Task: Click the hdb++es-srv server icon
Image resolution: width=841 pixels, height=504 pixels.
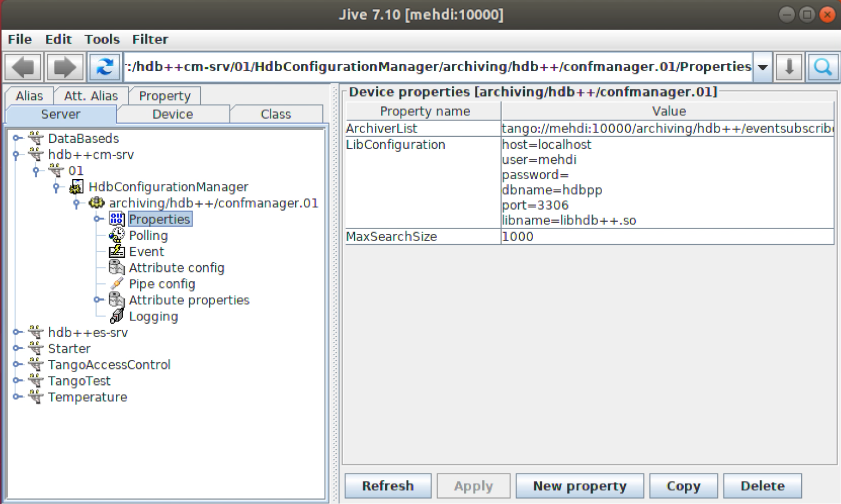Action: [36, 332]
